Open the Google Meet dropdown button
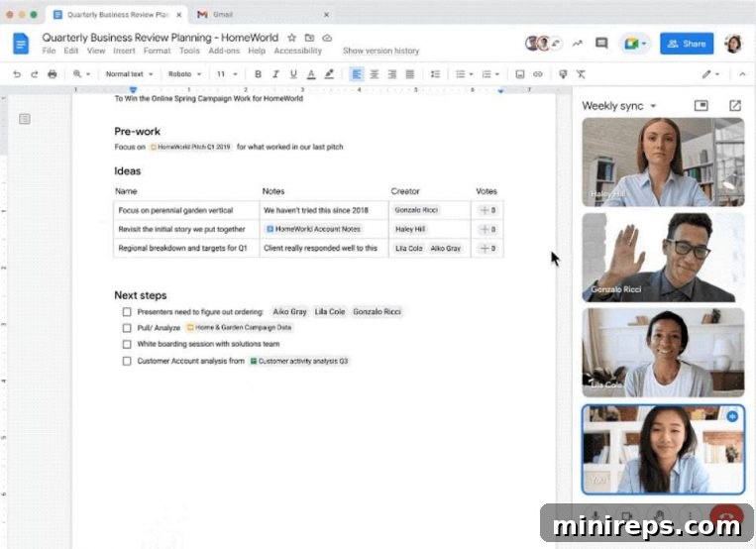 (x=634, y=44)
